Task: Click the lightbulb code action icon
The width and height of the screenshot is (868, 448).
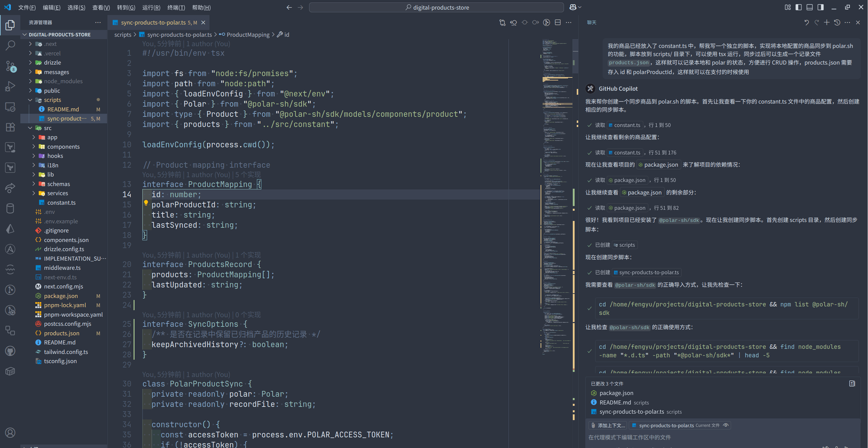Action: point(146,203)
